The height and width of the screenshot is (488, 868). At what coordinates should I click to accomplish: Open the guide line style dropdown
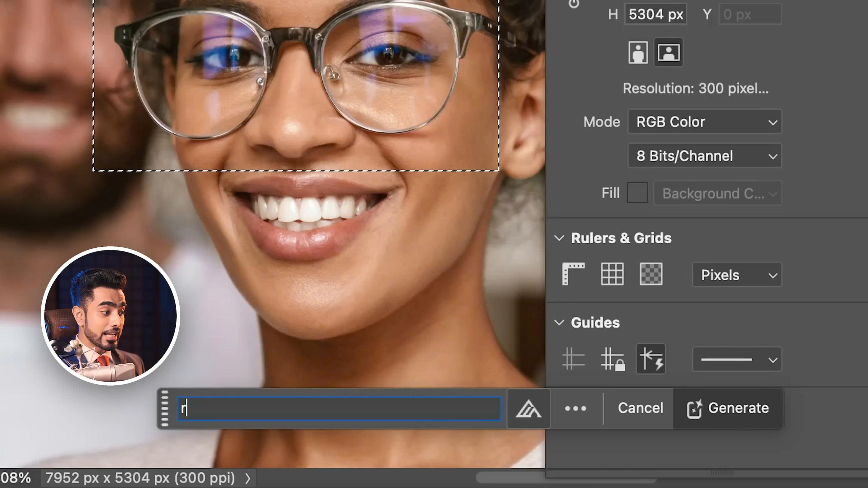click(x=737, y=360)
